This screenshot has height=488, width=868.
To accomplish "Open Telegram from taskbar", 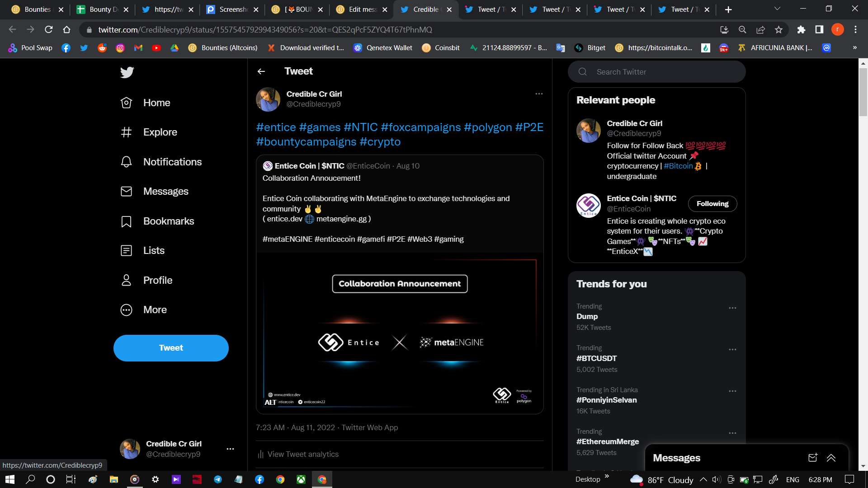I will coord(218,479).
